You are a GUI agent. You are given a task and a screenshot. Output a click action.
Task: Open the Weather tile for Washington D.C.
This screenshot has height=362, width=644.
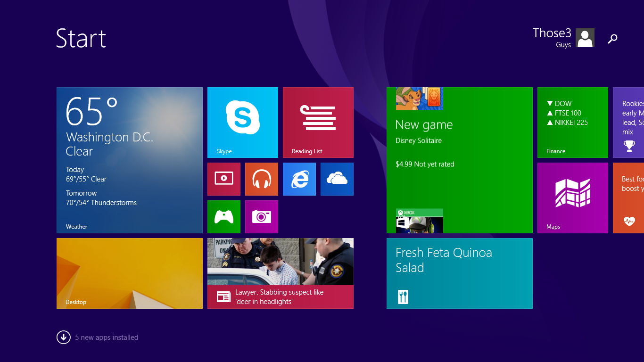tap(129, 160)
